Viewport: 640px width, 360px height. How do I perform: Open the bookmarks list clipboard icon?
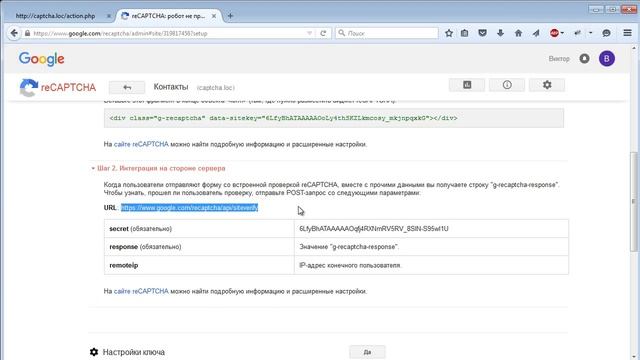pyautogui.click(x=464, y=33)
